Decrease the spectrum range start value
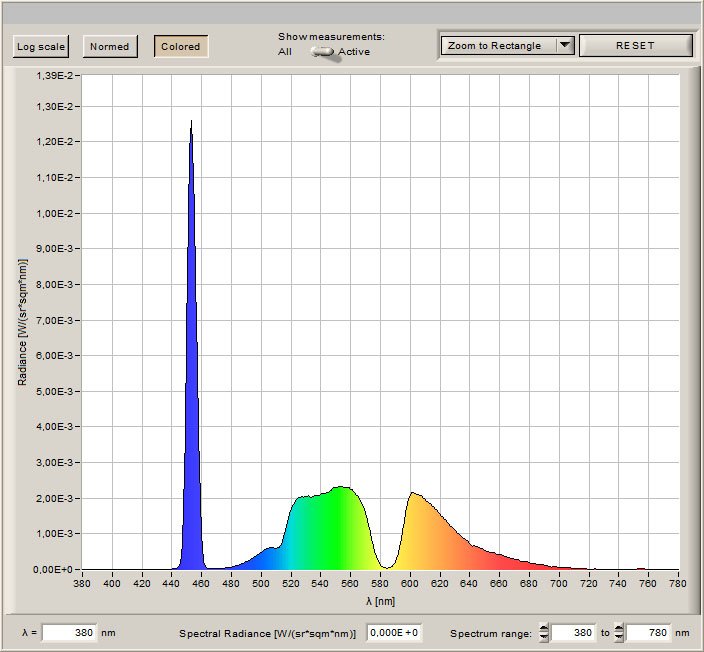Viewport: 704px width, 652px height. [x=544, y=638]
